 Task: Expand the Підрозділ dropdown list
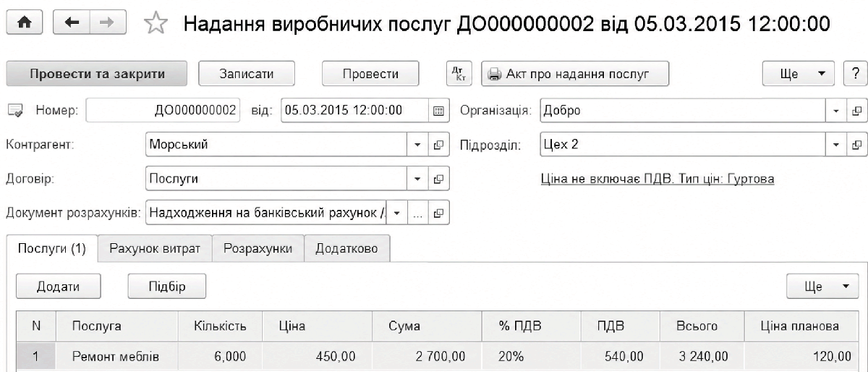coord(836,145)
